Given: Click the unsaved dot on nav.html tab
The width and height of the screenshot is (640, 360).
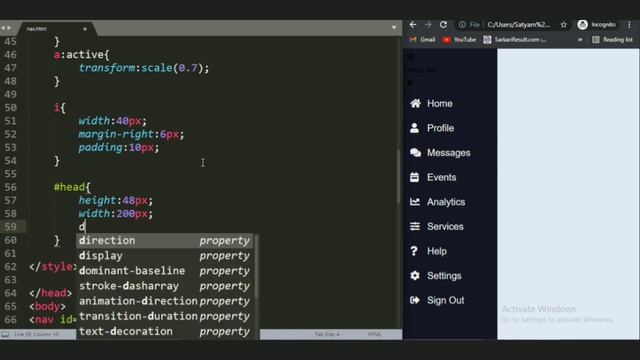Looking at the screenshot, I should [x=85, y=29].
